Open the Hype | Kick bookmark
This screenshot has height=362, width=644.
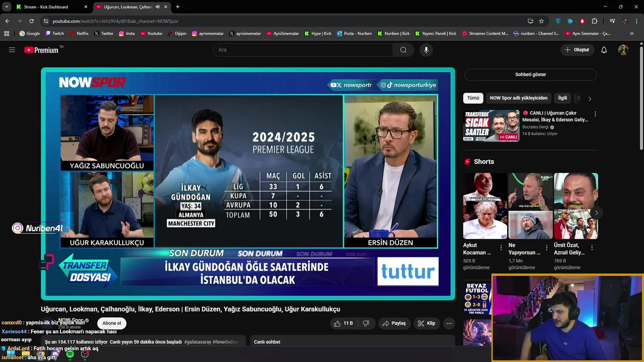pyautogui.click(x=318, y=34)
